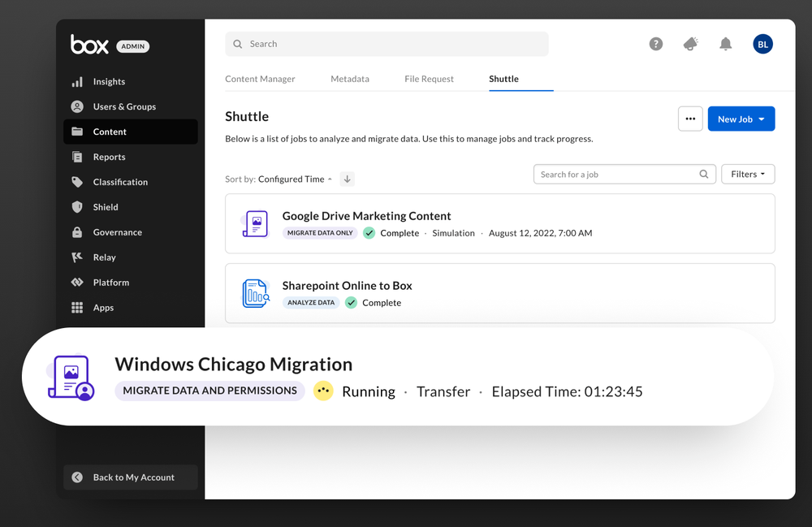Click the Governance lock icon
This screenshot has height=527, width=812.
tap(77, 232)
